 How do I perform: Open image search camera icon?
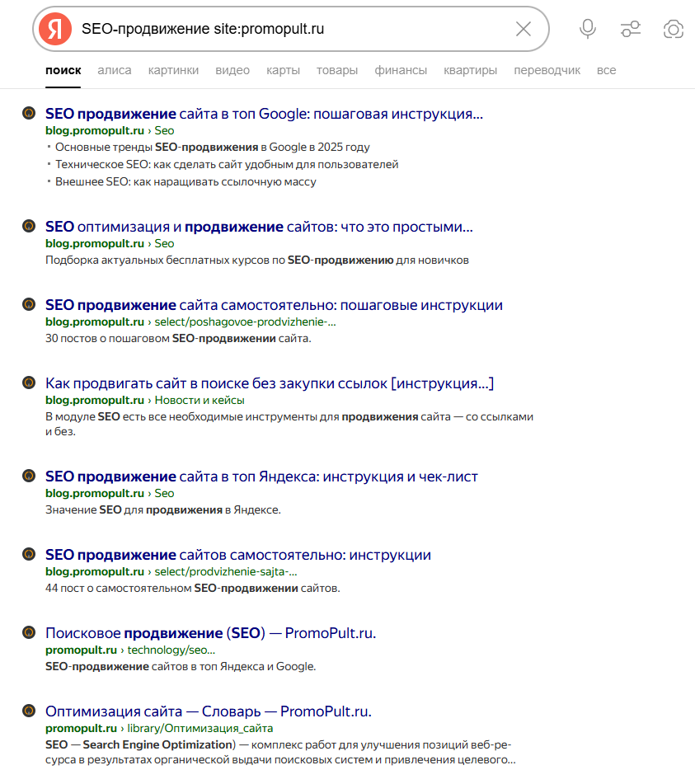674,29
